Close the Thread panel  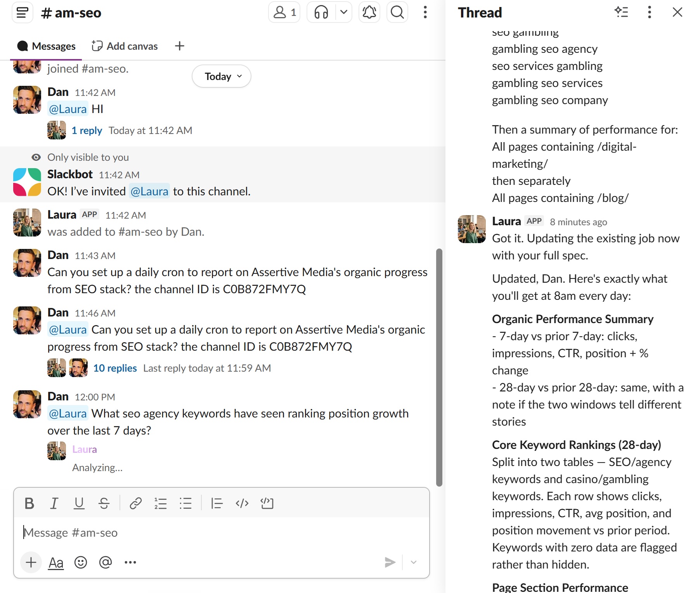point(677,12)
